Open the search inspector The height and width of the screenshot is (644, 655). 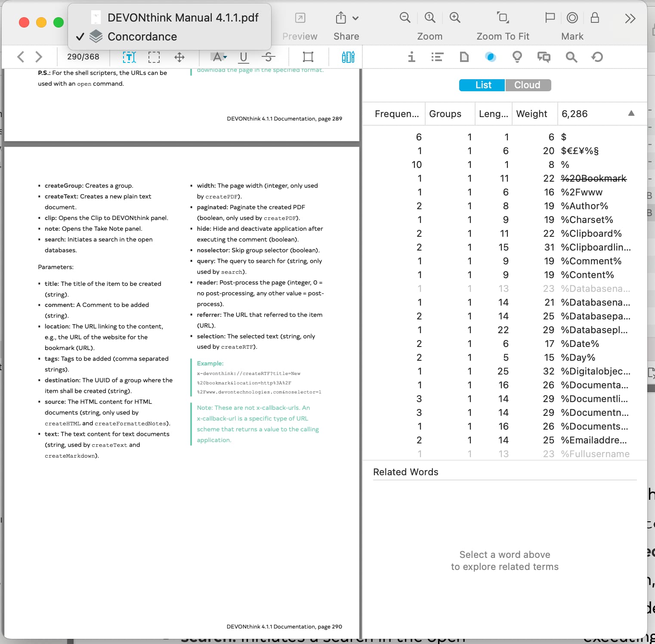click(x=571, y=57)
